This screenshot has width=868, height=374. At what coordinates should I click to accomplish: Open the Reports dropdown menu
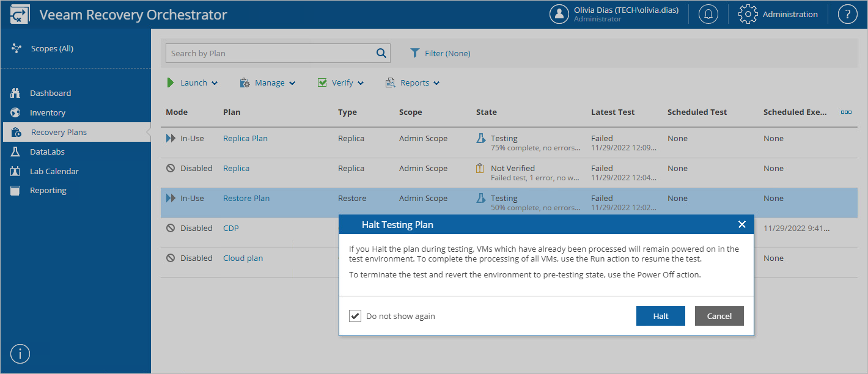413,83
